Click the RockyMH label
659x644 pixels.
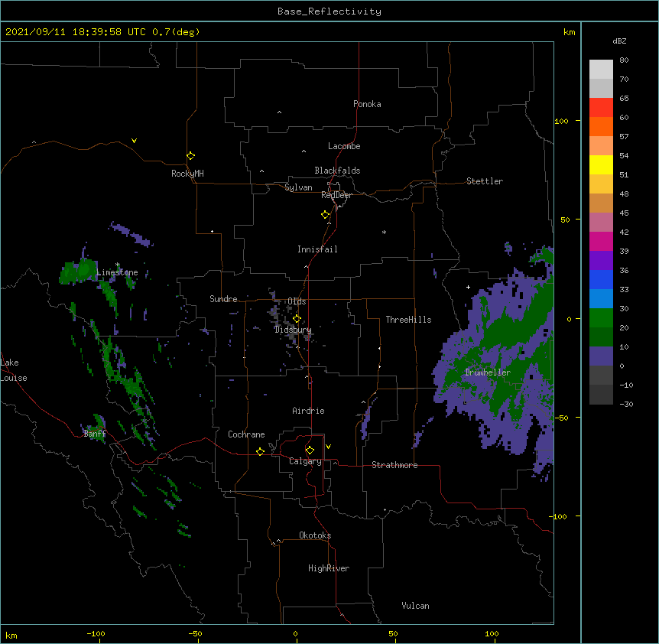pyautogui.click(x=187, y=174)
